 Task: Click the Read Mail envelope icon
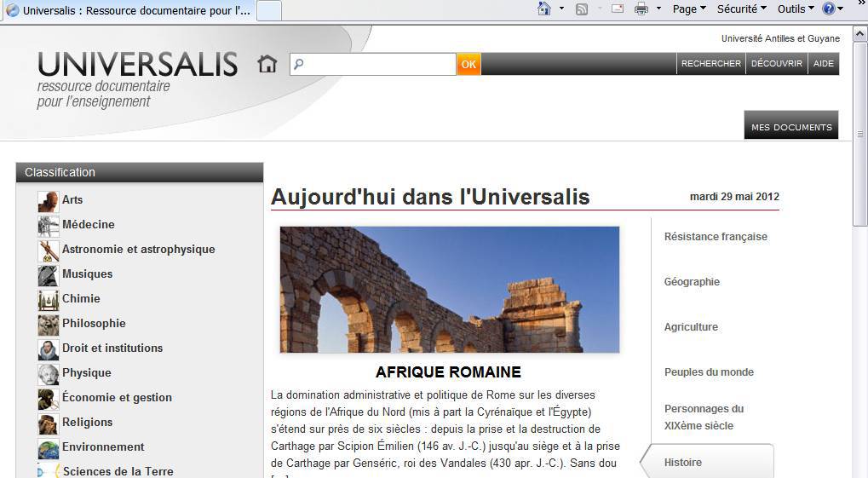(x=618, y=9)
